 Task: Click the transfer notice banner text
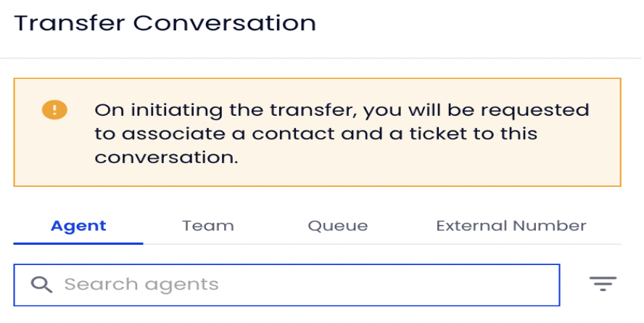pyautogui.click(x=342, y=134)
